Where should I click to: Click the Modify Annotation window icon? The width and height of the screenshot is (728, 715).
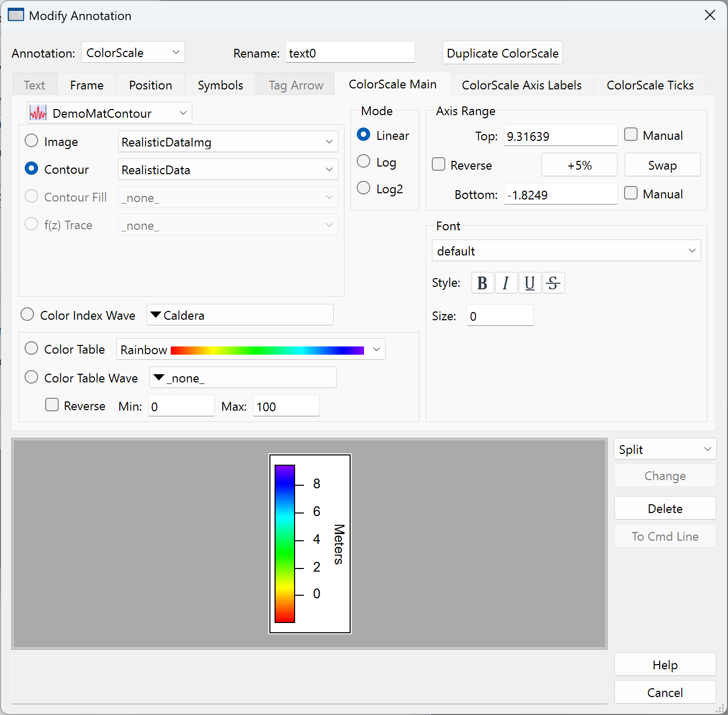[x=16, y=15]
